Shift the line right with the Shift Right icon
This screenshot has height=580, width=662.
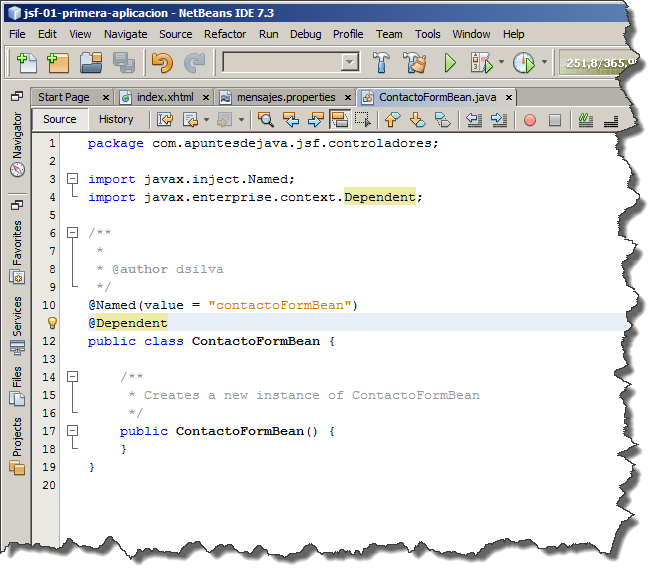pyautogui.click(x=499, y=120)
